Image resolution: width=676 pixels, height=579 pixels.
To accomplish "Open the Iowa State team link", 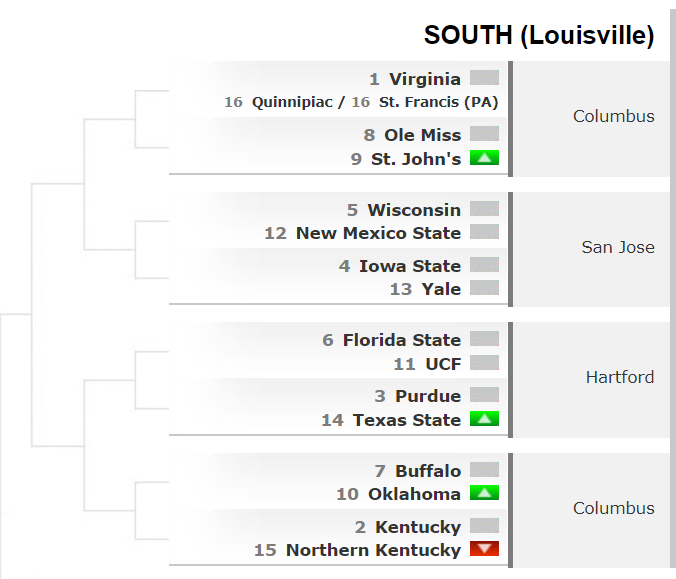I will pos(410,266).
